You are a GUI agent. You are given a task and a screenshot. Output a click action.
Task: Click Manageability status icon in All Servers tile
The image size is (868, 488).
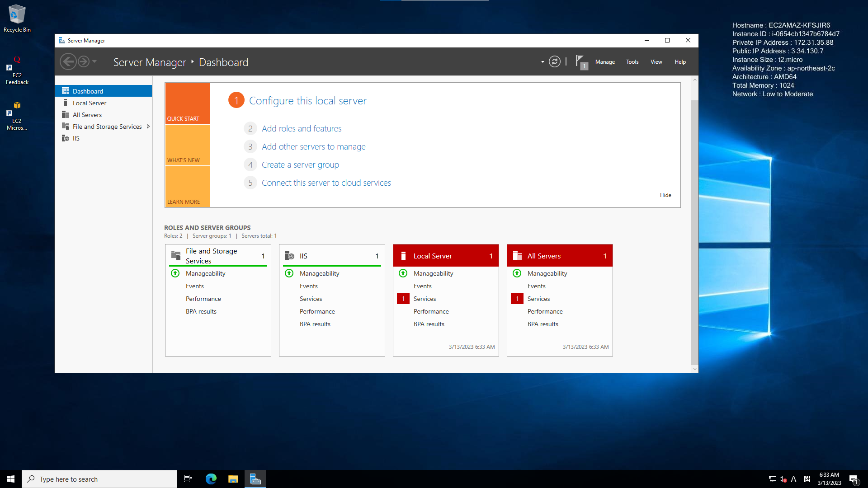(x=517, y=273)
